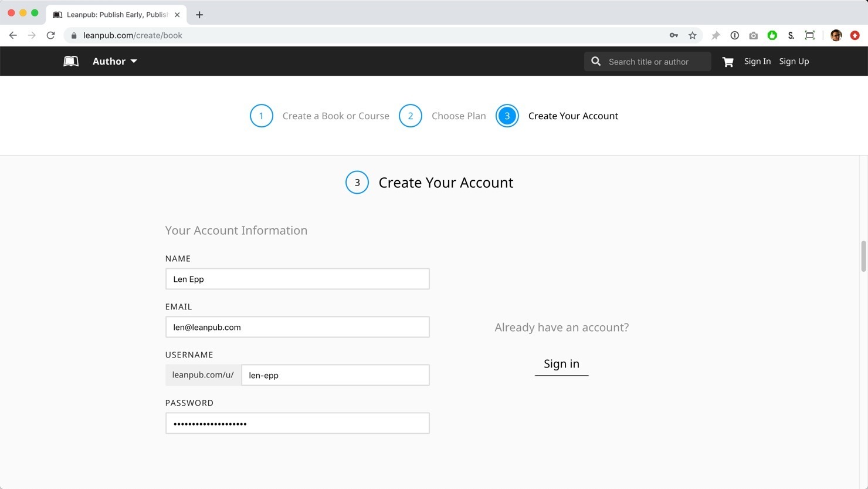
Task: Click the Username field containing len-epp
Action: 335,375
